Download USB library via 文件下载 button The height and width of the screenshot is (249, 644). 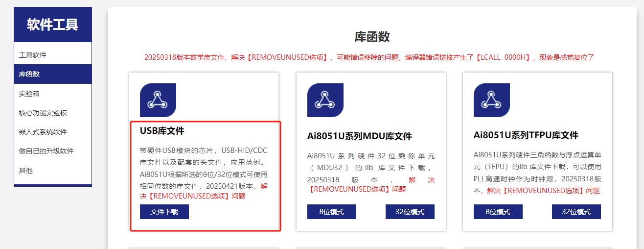click(164, 212)
